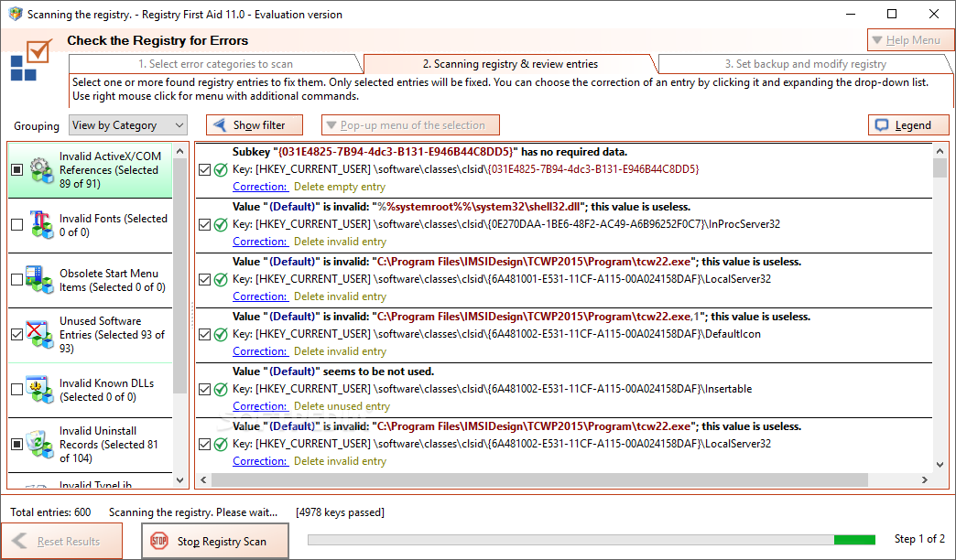
Task: Go to Set backup and modify registry tab
Action: pyautogui.click(x=806, y=64)
